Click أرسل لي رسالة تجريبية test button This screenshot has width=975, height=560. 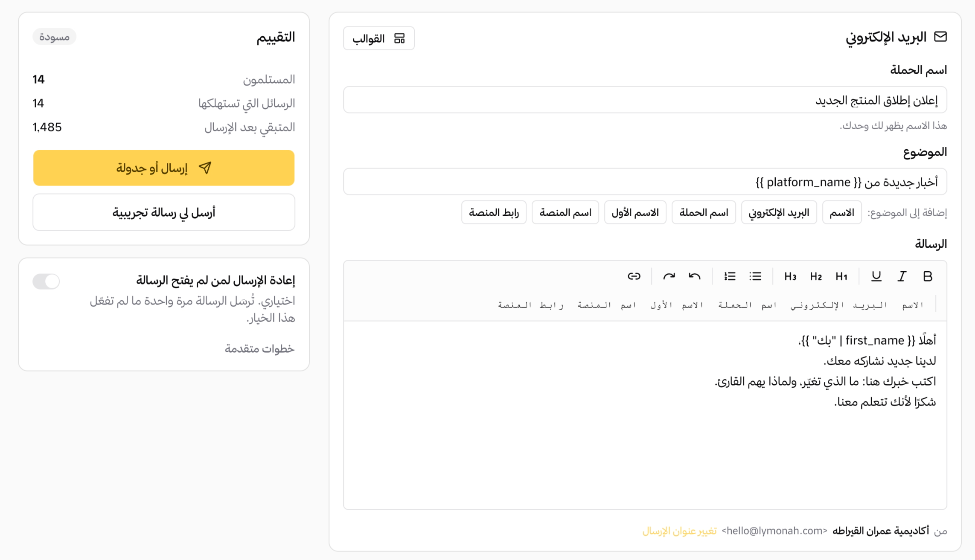(164, 212)
